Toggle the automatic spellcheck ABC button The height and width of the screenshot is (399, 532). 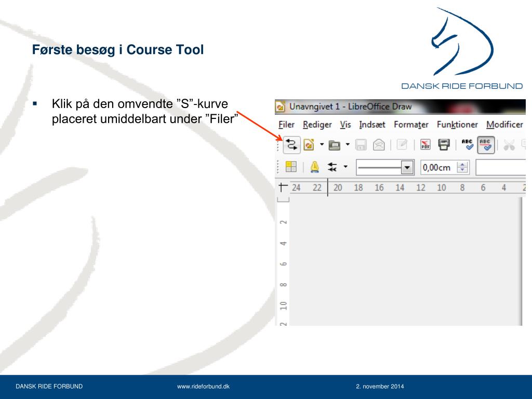pos(486,145)
